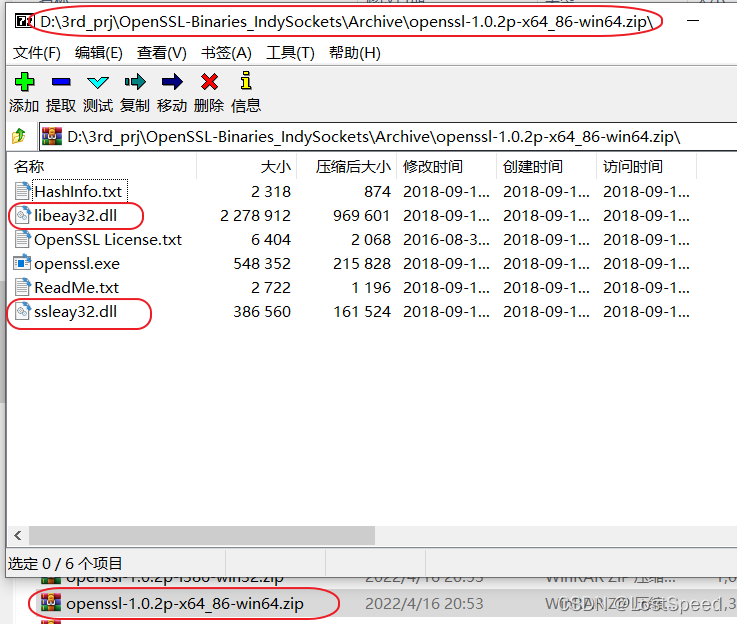
Task: Select the openssl.exe file entry
Action: pyautogui.click(x=76, y=263)
